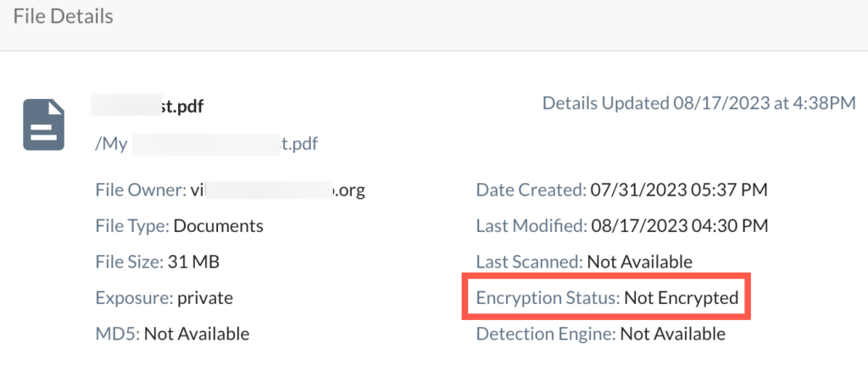
Task: Click the File Type Documents value
Action: tap(219, 226)
